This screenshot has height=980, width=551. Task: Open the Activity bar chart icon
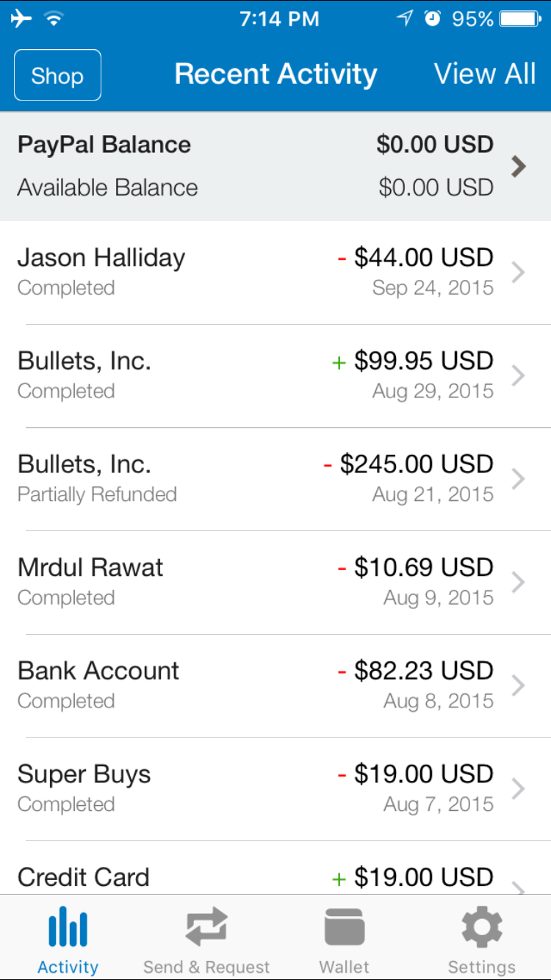(x=68, y=926)
